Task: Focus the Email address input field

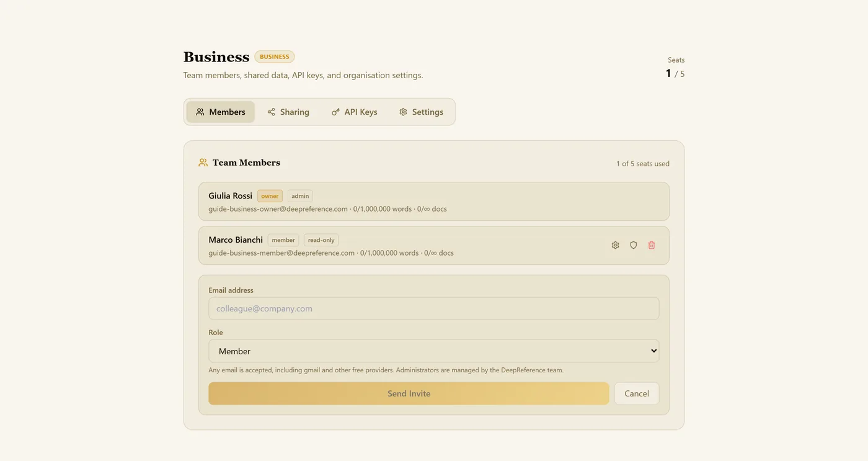Action: tap(433, 308)
